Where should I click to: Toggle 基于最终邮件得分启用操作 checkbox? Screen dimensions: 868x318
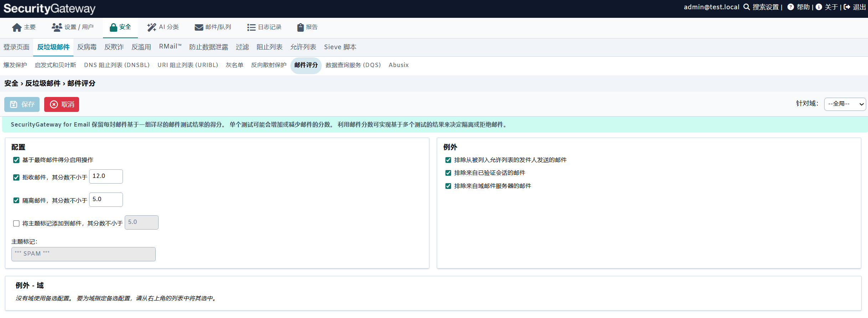click(16, 160)
